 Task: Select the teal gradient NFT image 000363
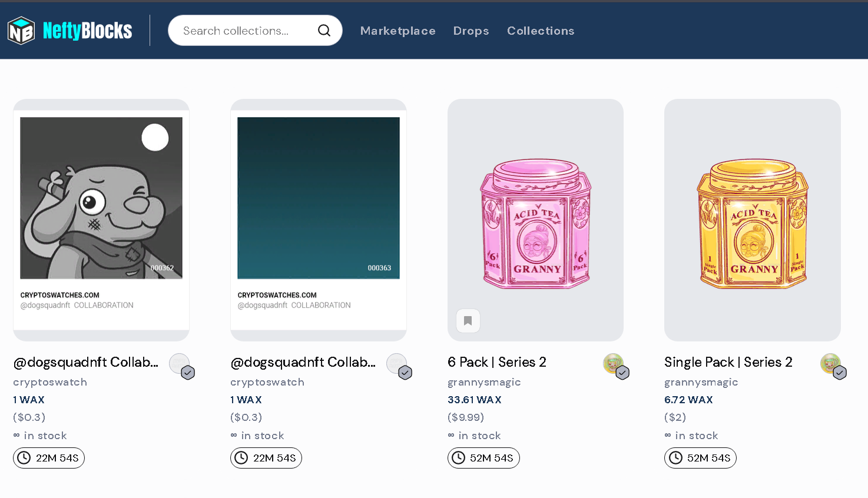click(319, 198)
